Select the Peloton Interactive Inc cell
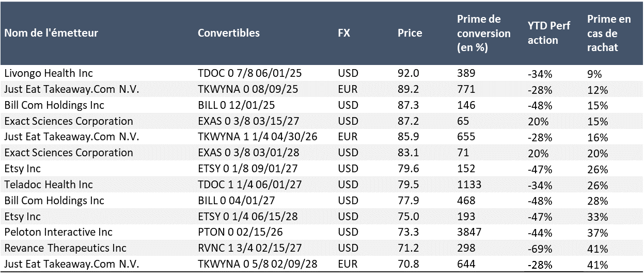Screen dimensions: 644x279 (x=58, y=232)
